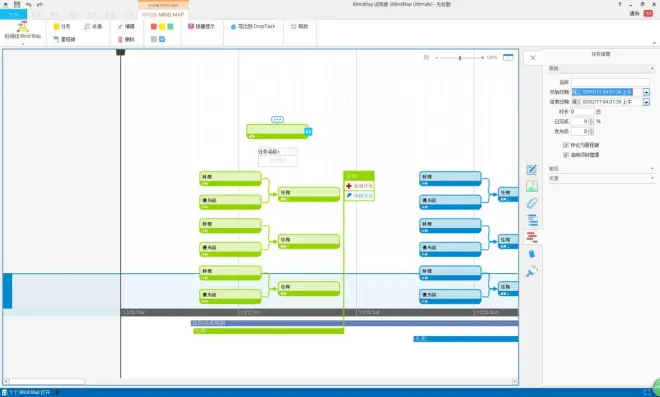Click the horizontal scrollbar thumb
This screenshot has width=660, height=397.
click(47, 381)
